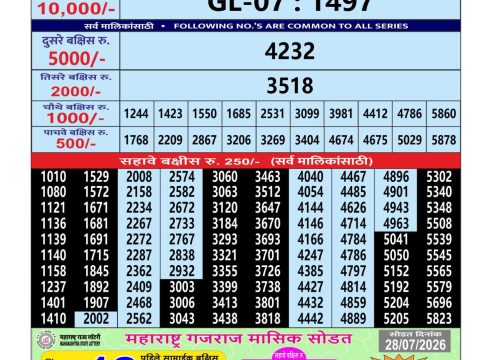Select fifth prize number 3206
This screenshot has width=480, height=360.
(x=239, y=140)
